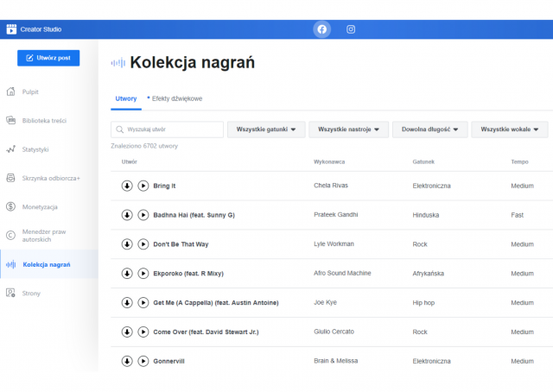Download the track Don't Be That Way
Image resolution: width=553 pixels, height=392 pixels.
tap(127, 244)
